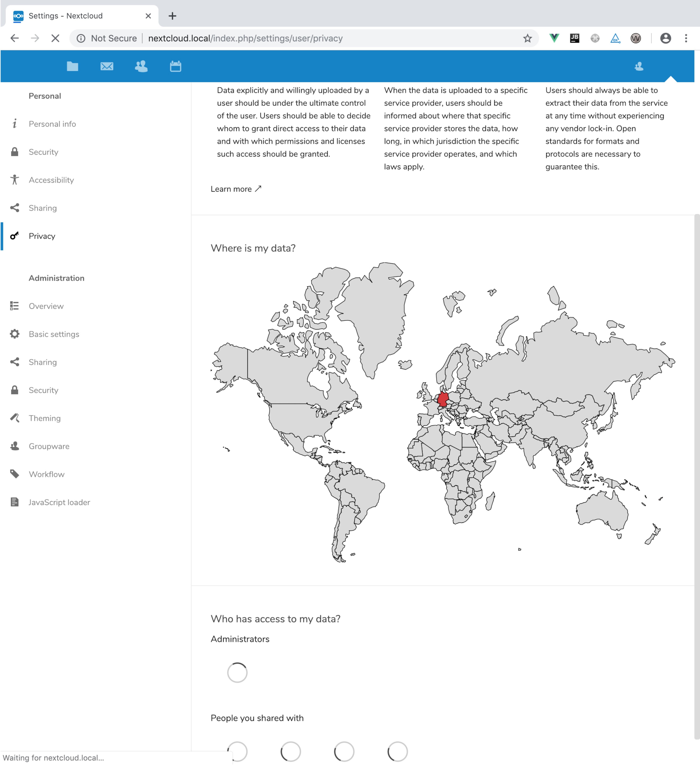Go to Personal info settings
This screenshot has width=700, height=765.
(x=52, y=124)
